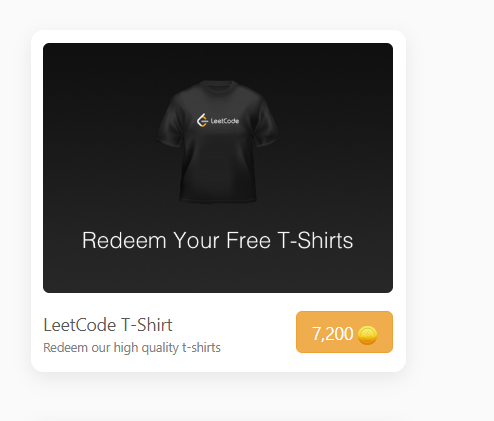Click the word "T-Shirts" in the banner headline
The width and height of the screenshot is (494, 421).
(315, 240)
